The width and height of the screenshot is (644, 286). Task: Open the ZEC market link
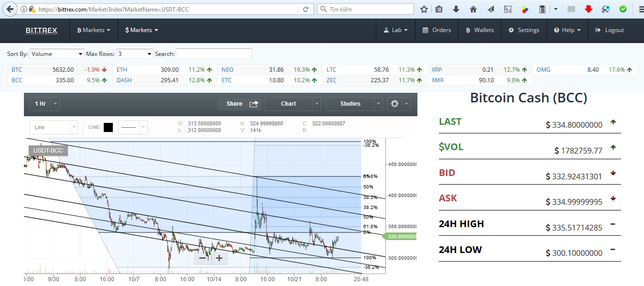pyautogui.click(x=331, y=80)
